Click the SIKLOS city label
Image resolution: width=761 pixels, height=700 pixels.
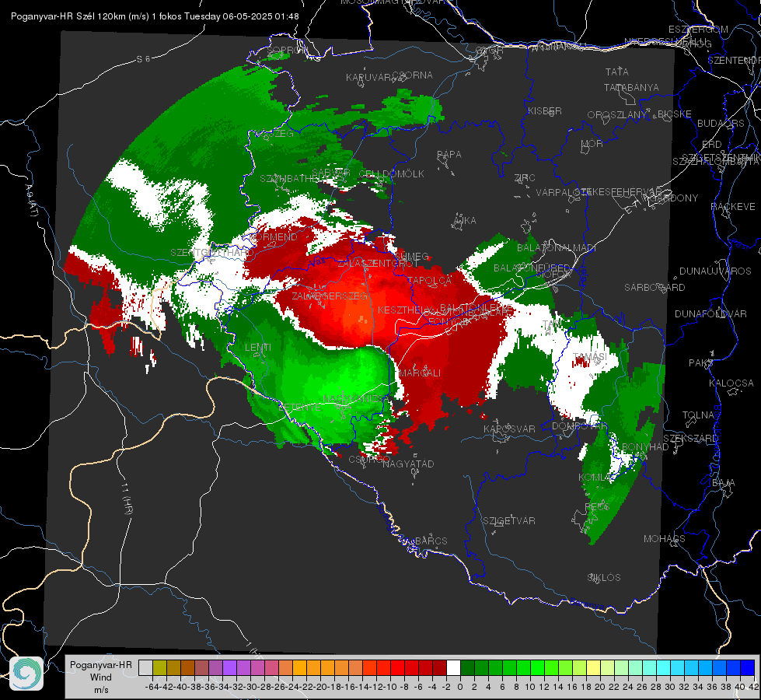[x=604, y=578]
